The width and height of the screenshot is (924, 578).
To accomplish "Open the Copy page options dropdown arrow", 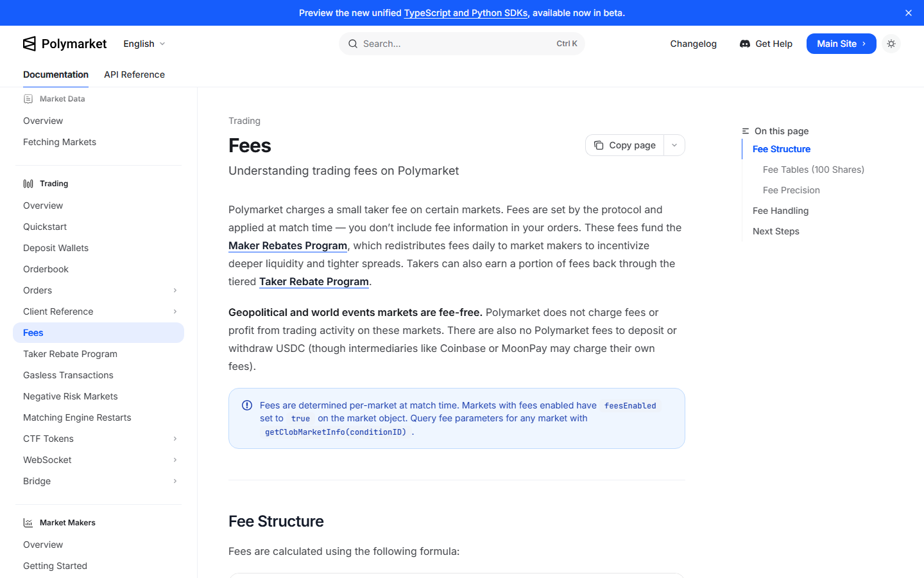I will pos(674,145).
